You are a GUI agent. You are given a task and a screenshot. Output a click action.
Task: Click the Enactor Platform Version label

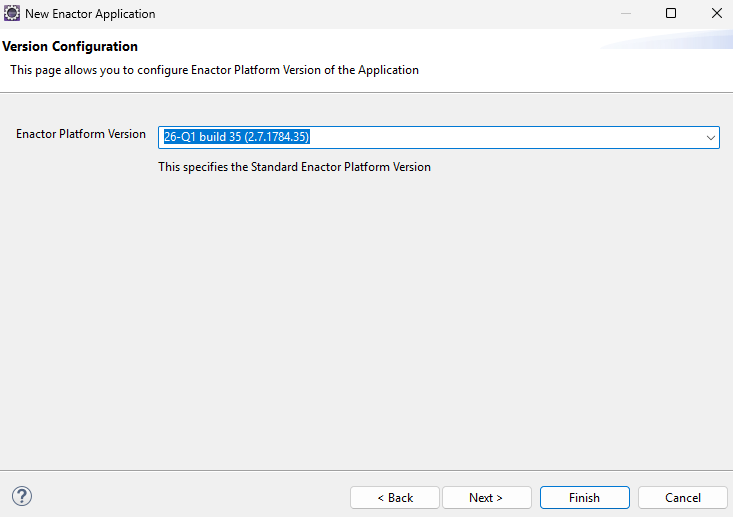click(81, 134)
